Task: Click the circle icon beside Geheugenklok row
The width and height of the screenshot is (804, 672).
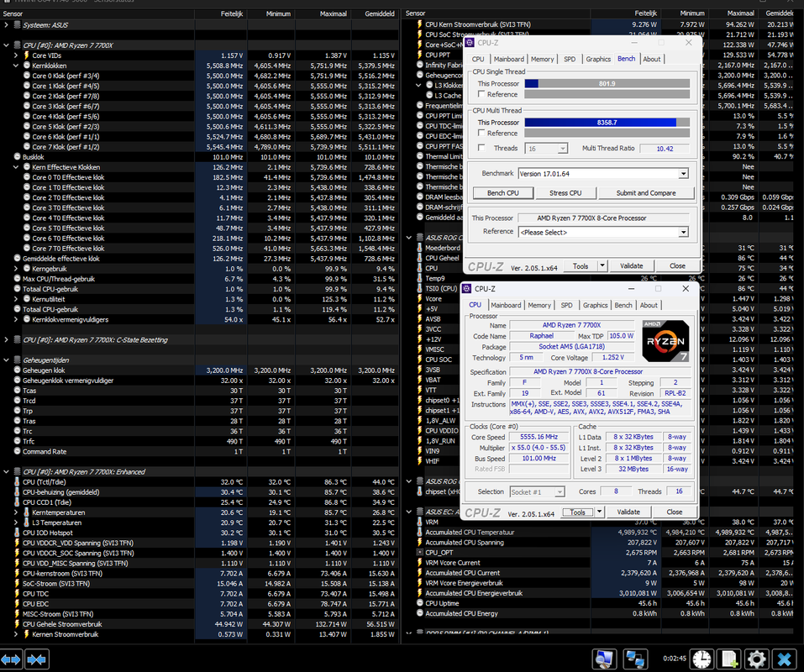Action: (17, 370)
